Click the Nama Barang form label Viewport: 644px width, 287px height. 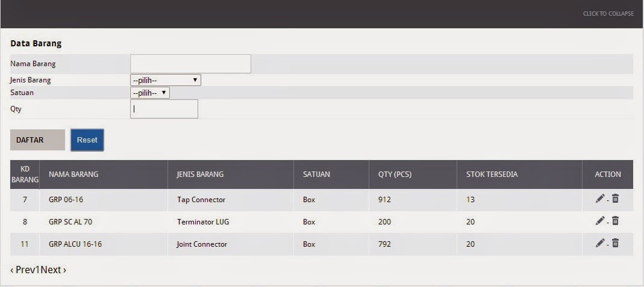coord(33,64)
